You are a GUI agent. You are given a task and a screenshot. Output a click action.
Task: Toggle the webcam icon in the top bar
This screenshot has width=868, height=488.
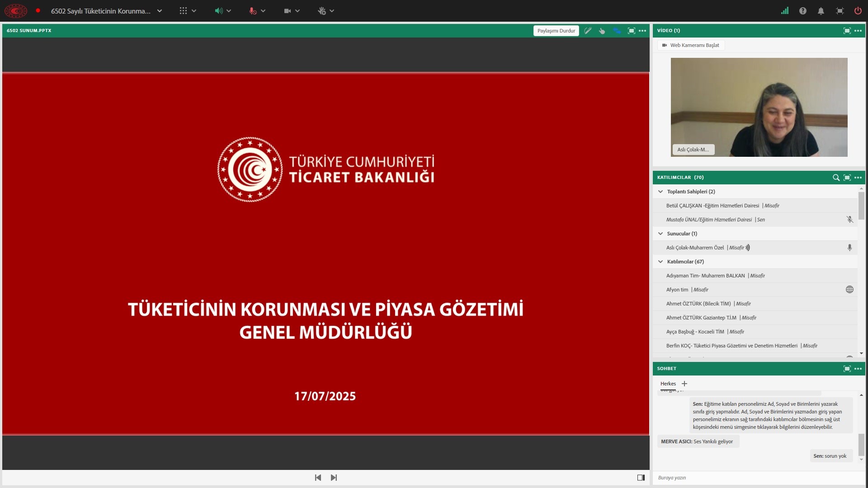(288, 11)
